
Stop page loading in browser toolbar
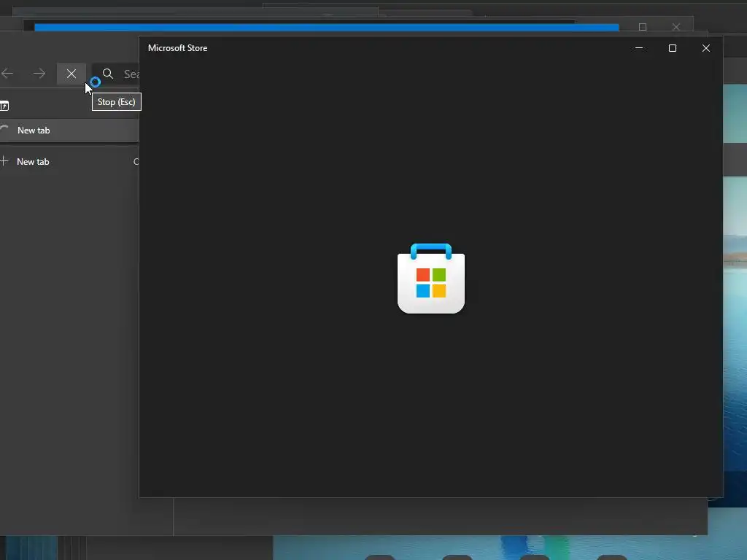point(71,74)
